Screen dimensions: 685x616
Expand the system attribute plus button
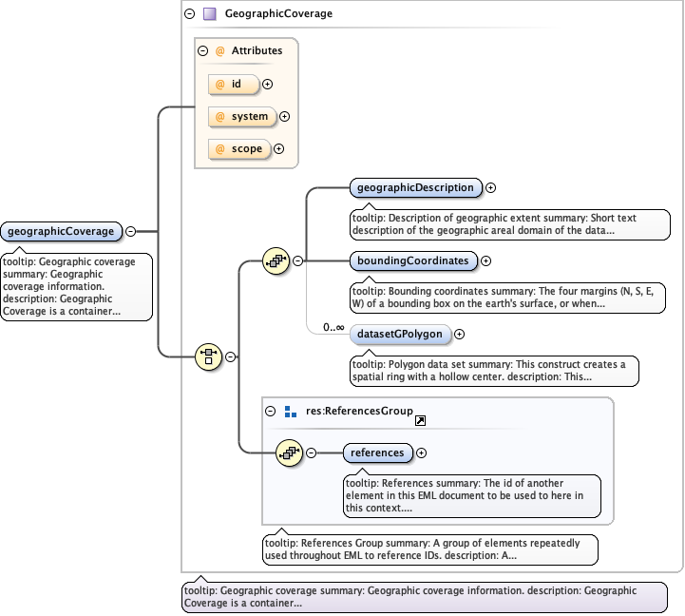(x=284, y=117)
